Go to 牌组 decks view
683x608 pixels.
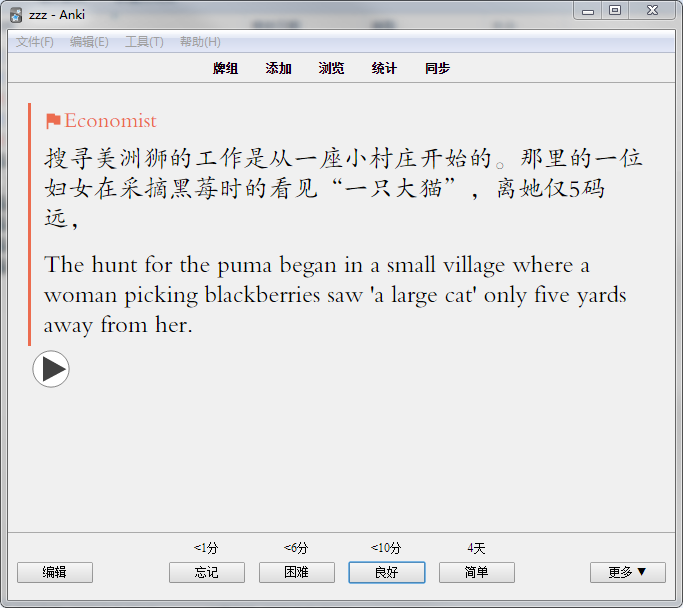click(x=225, y=68)
